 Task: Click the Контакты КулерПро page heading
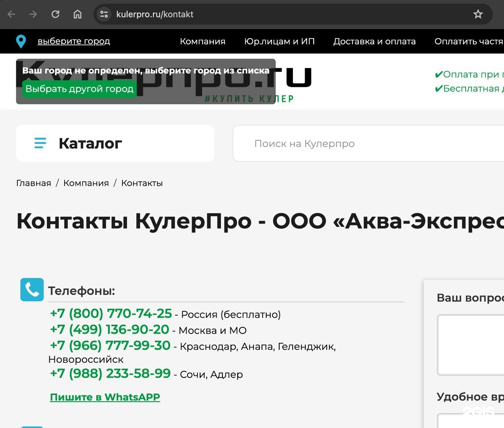tap(260, 221)
